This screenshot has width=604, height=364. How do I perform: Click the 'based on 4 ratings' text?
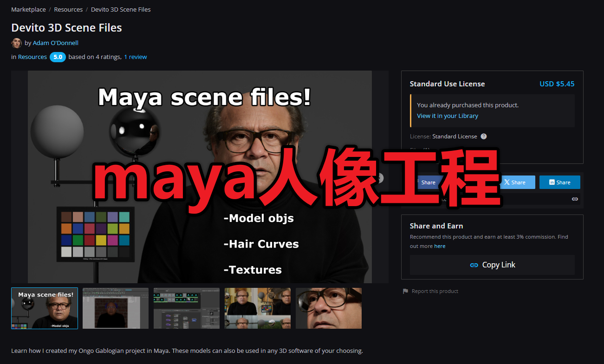[x=95, y=57]
